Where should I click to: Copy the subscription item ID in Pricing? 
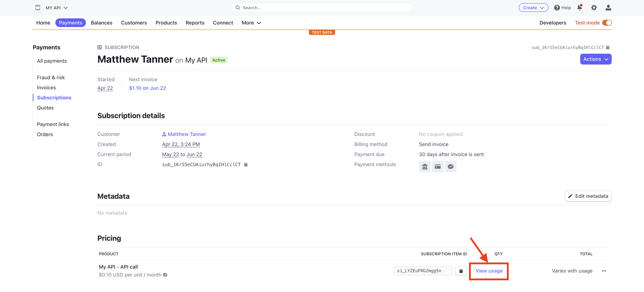point(461,271)
